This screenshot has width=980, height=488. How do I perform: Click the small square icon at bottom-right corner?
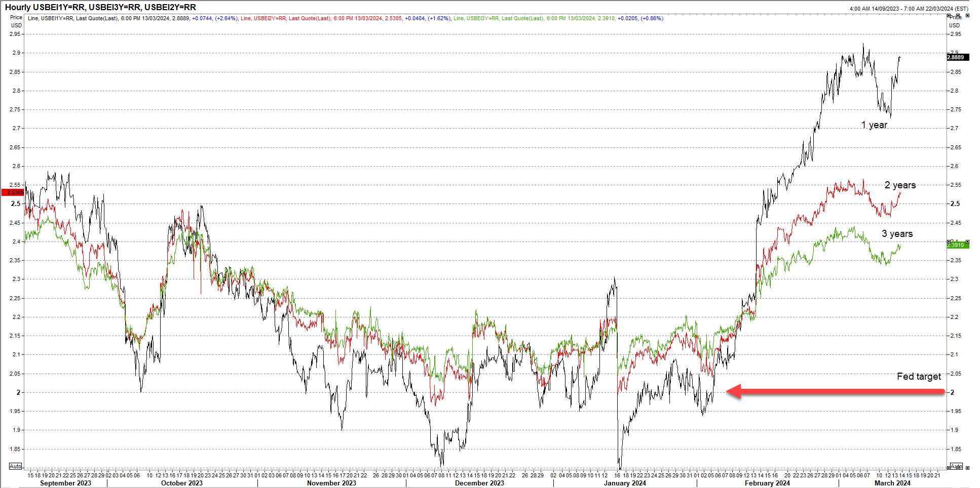coord(967,468)
